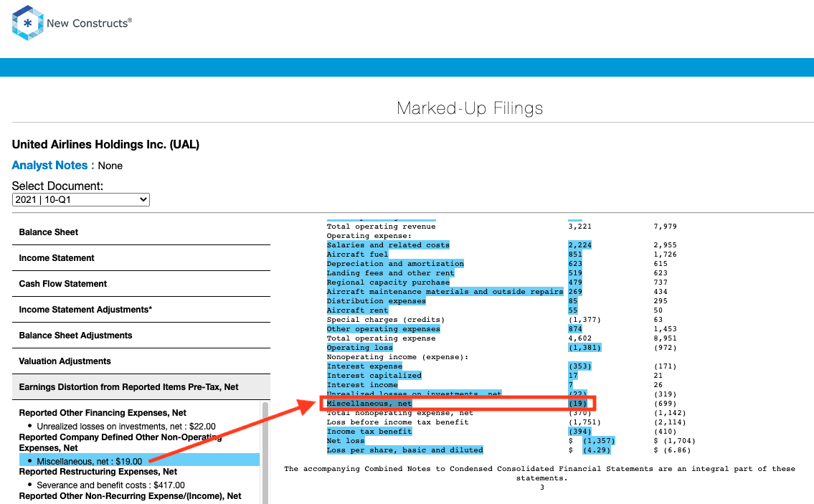Click Loss before income tax benefit line
Image resolution: width=814 pixels, height=504 pixels.
397,422
